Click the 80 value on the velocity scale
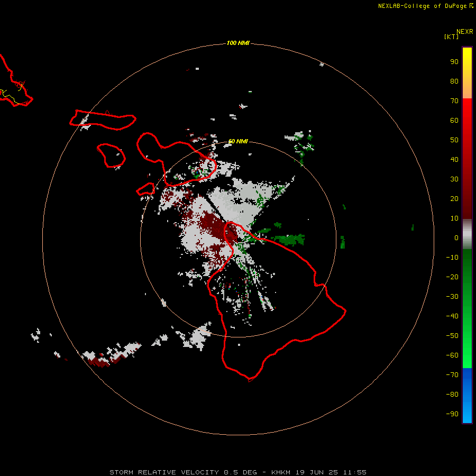 tap(454, 81)
